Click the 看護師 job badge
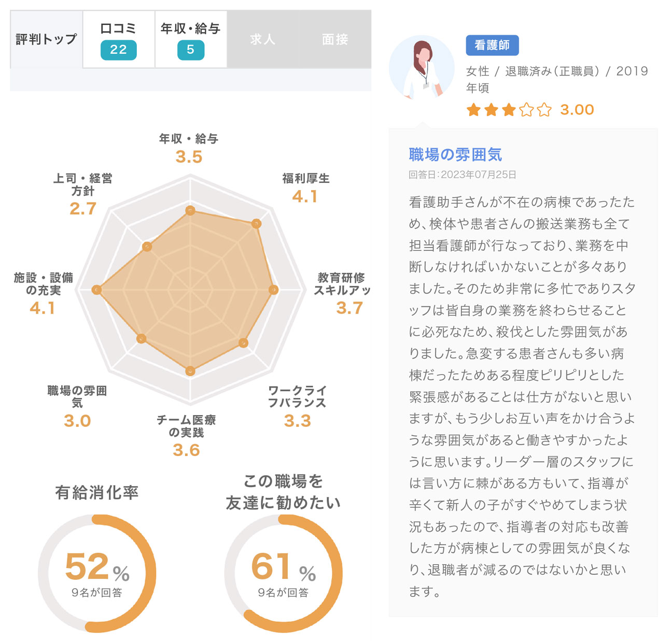 [492, 45]
